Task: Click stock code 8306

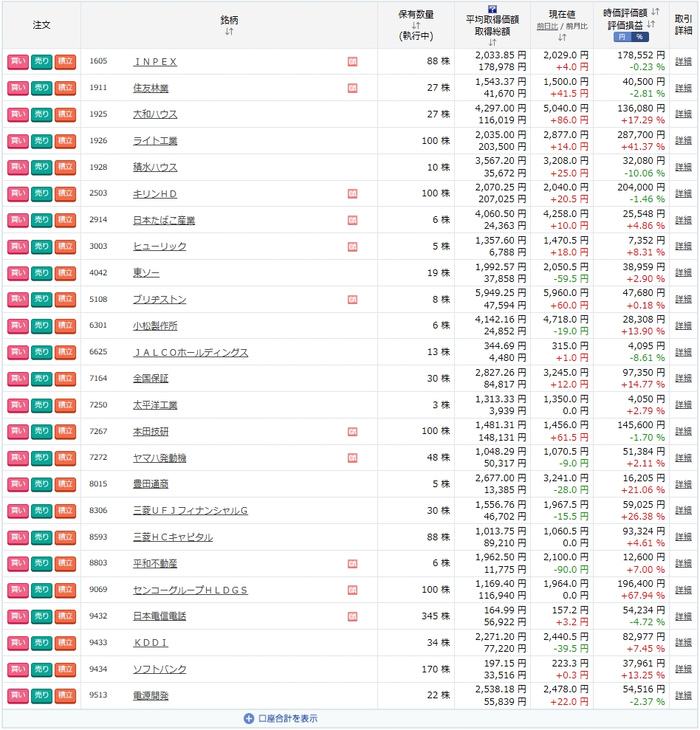Action: click(98, 511)
